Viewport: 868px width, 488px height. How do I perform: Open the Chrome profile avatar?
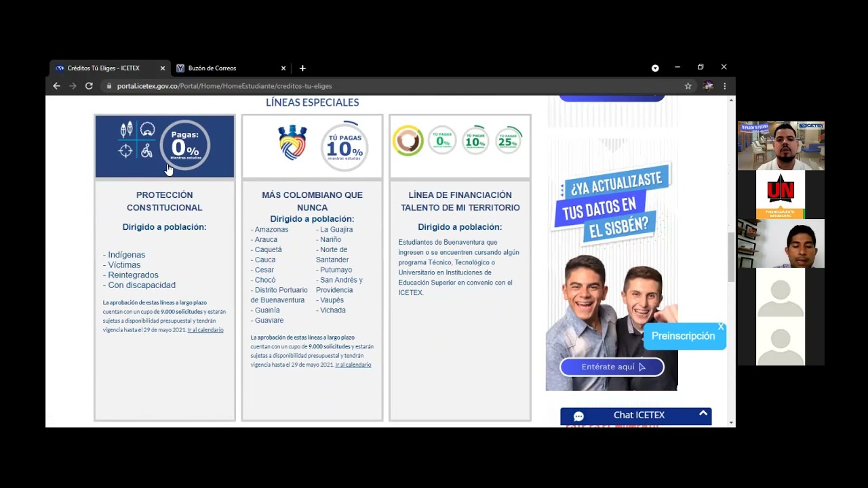708,86
